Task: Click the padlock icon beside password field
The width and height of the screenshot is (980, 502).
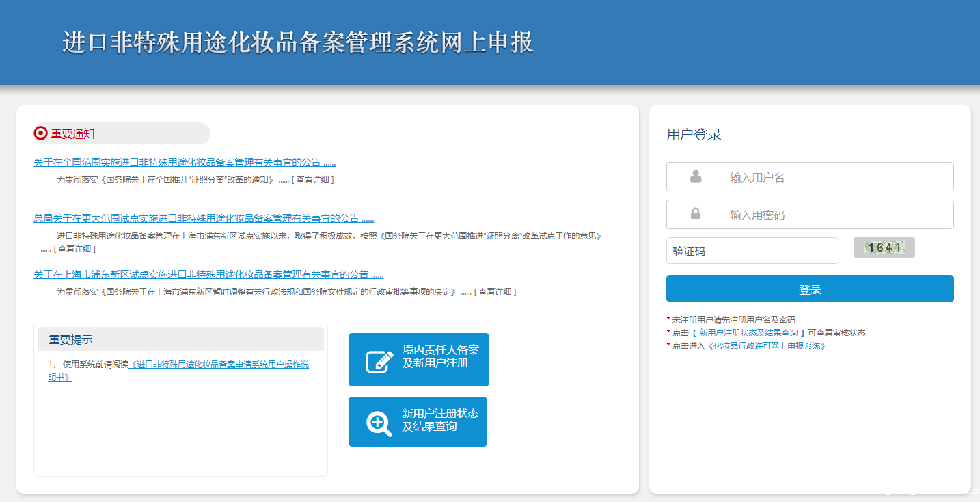Action: pyautogui.click(x=696, y=214)
